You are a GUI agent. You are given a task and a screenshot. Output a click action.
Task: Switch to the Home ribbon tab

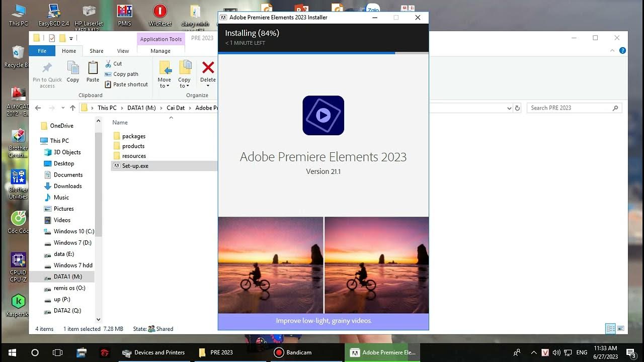[x=69, y=51]
